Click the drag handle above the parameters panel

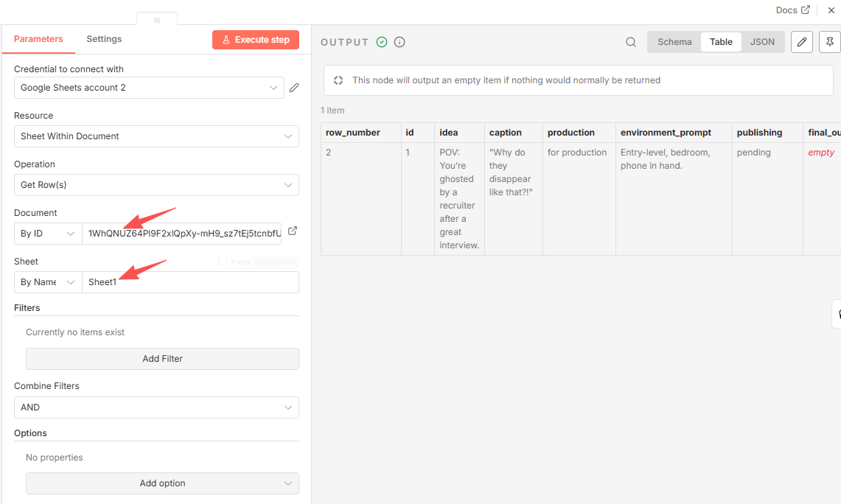[157, 20]
